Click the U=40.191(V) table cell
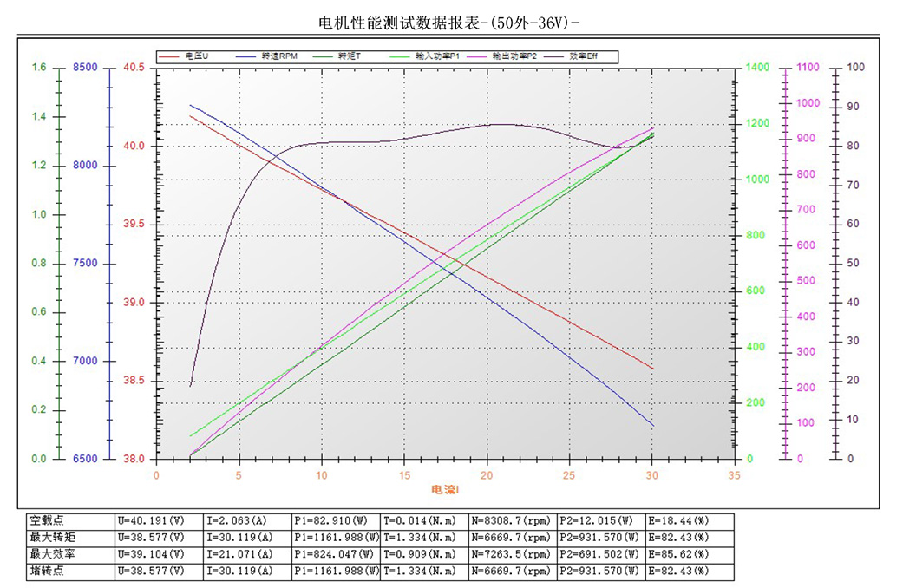 tap(157, 520)
